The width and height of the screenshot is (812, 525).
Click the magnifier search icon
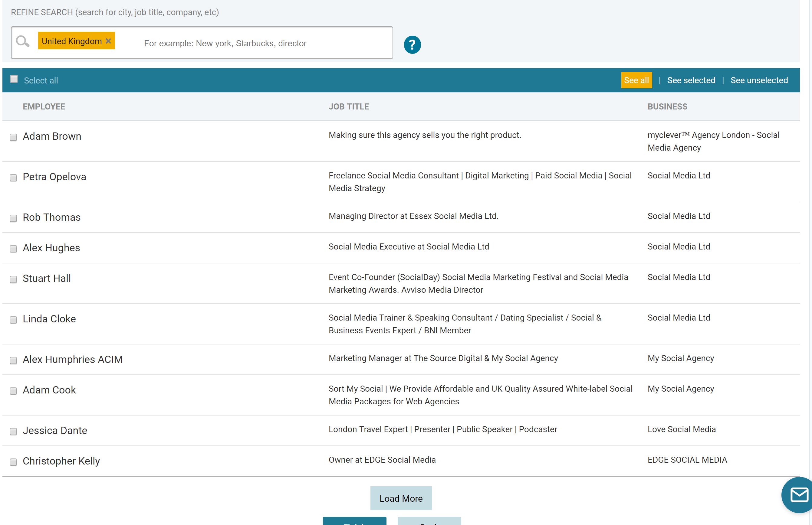point(22,42)
